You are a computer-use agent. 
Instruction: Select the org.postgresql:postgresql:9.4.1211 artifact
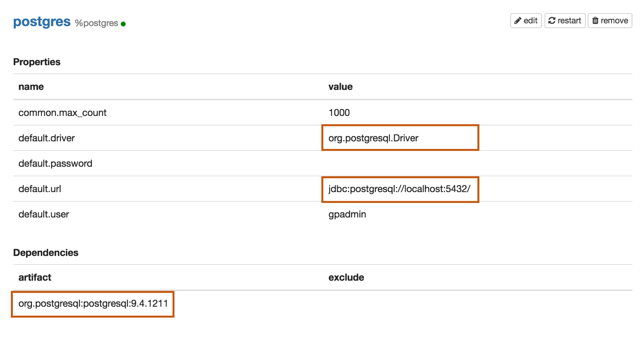tap(93, 303)
